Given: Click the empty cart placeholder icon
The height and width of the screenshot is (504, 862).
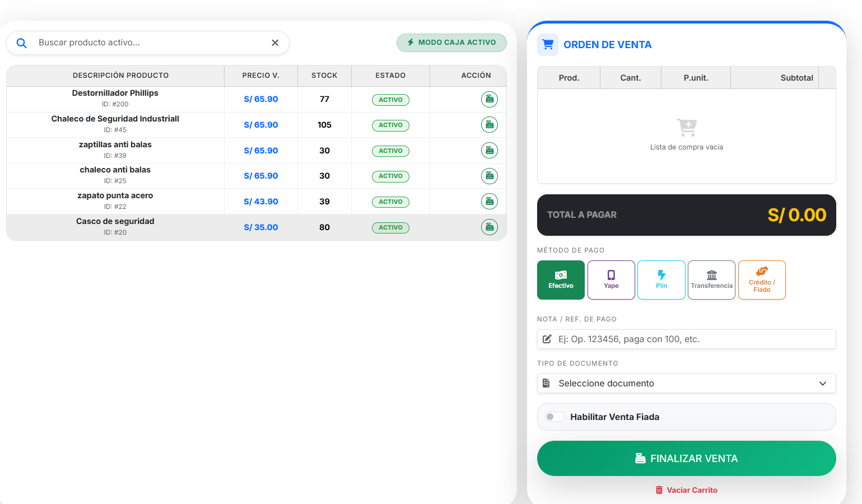Looking at the screenshot, I should (x=687, y=128).
